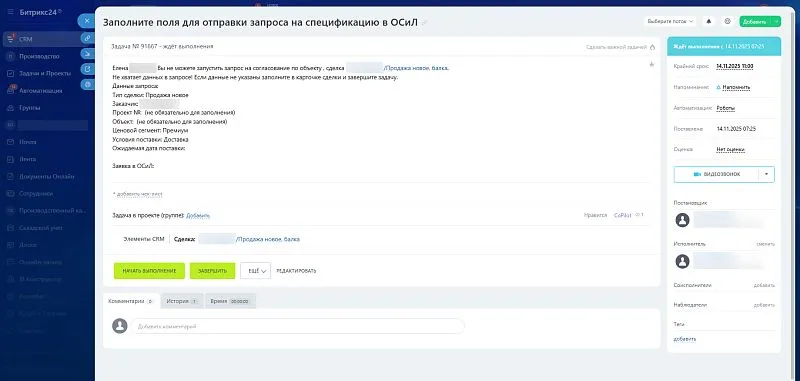800x381 pixels.
Task: Switch to Время tab
Action: click(230, 301)
